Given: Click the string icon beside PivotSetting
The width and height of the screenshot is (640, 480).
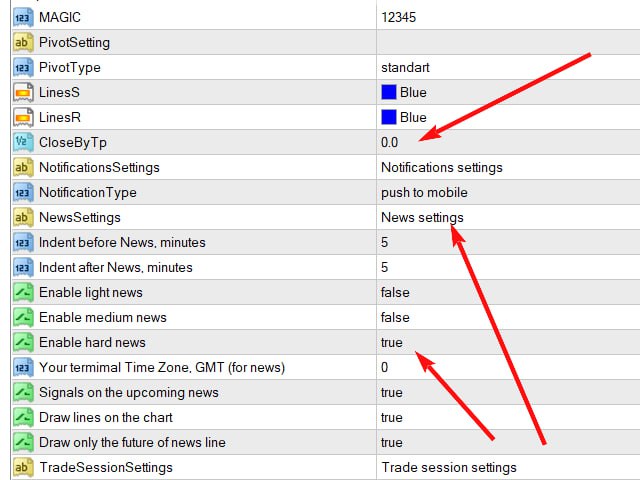Looking at the screenshot, I should point(22,42).
